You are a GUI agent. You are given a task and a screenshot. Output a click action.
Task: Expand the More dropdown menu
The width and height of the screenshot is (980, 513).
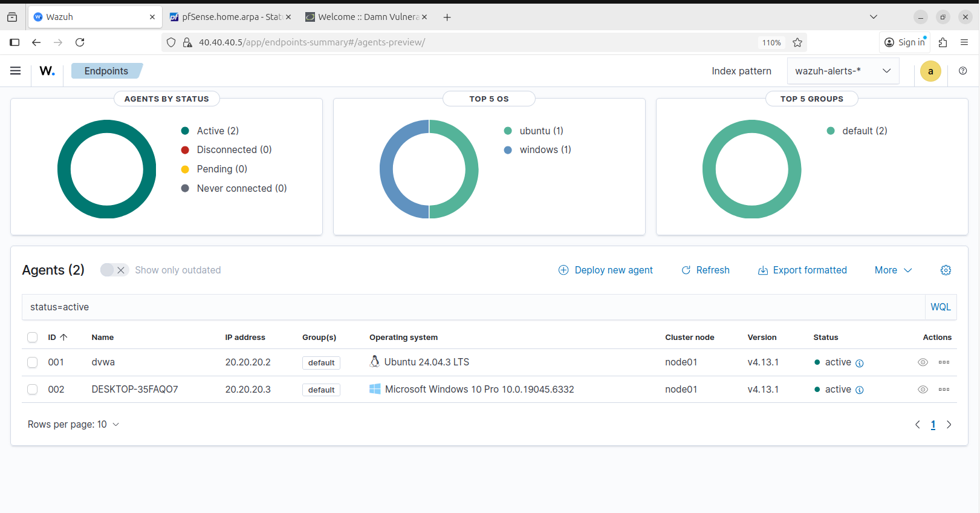coord(893,270)
